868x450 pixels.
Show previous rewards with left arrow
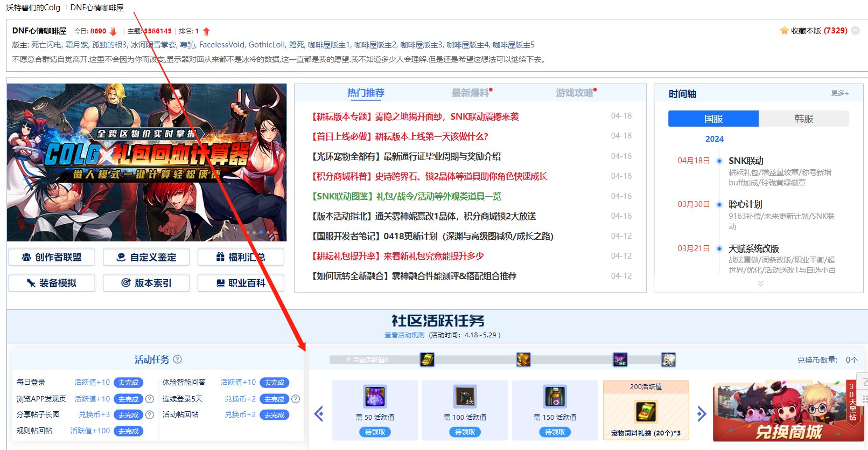coord(319,414)
